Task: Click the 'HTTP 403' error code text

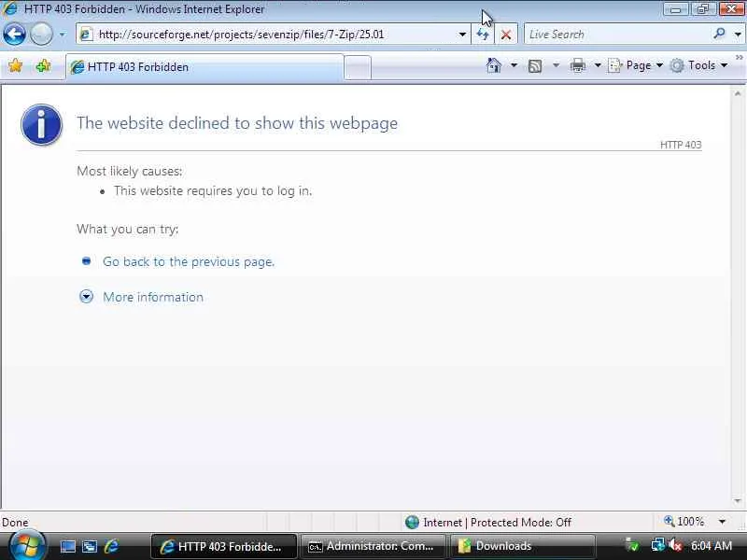Action: pyautogui.click(x=681, y=145)
